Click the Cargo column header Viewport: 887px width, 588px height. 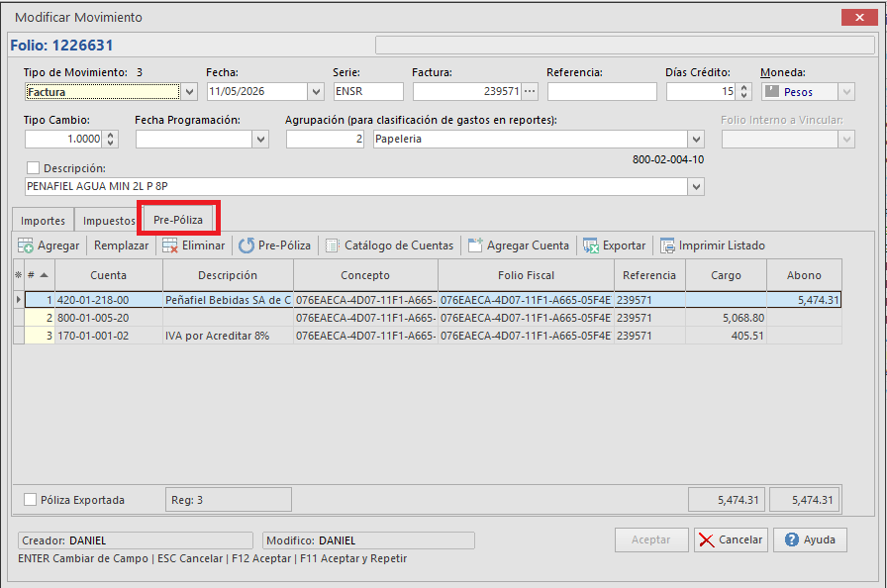pos(726,275)
